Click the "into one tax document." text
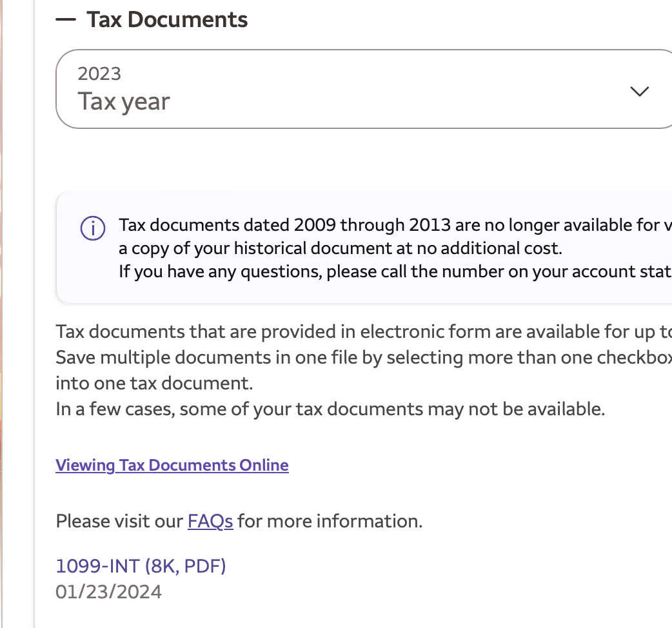The width and height of the screenshot is (672, 628). [154, 383]
